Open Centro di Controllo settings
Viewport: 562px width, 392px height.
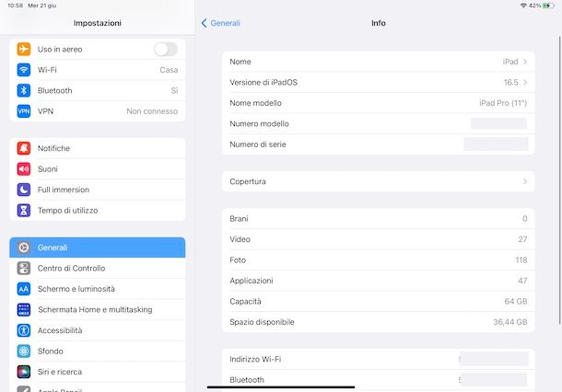pyautogui.click(x=98, y=268)
